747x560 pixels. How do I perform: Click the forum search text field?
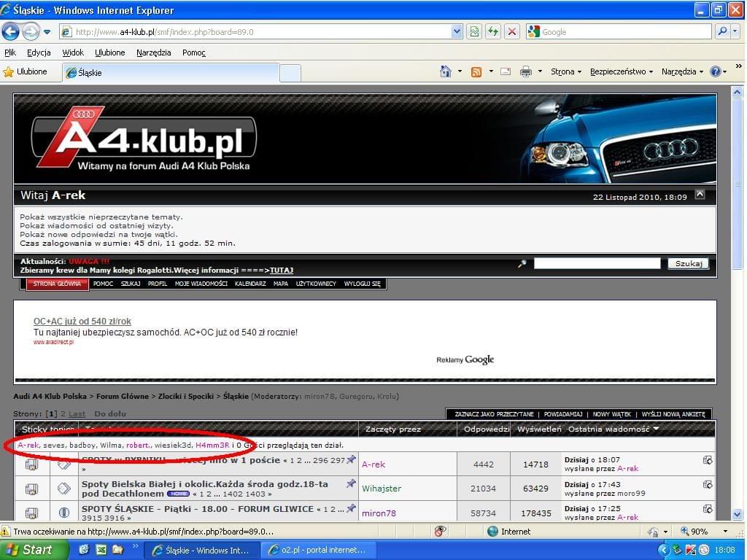pyautogui.click(x=597, y=263)
